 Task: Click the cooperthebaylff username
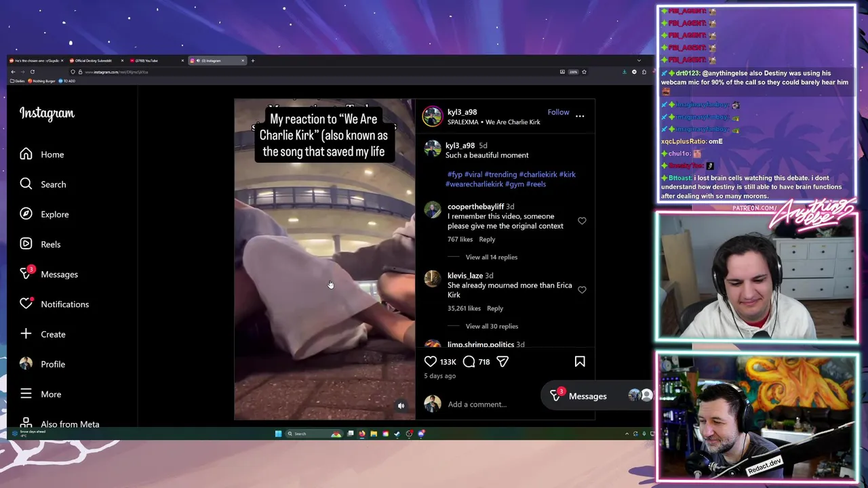(475, 206)
